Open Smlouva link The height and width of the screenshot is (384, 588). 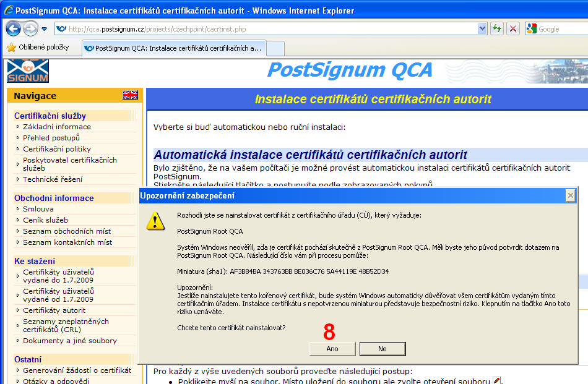pos(38,208)
